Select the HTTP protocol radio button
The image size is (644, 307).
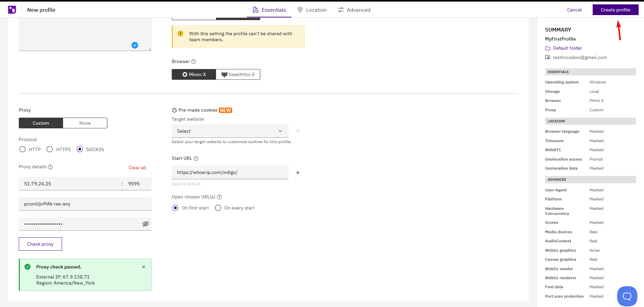pyautogui.click(x=22, y=149)
